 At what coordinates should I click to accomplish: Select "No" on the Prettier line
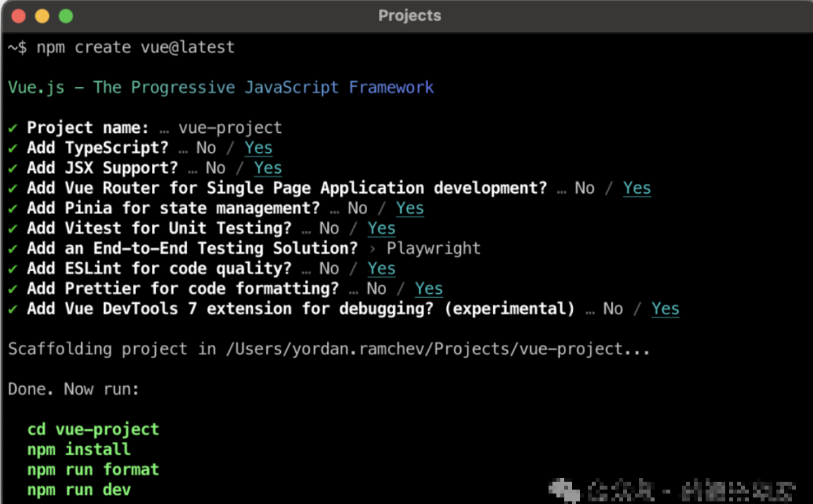point(376,289)
